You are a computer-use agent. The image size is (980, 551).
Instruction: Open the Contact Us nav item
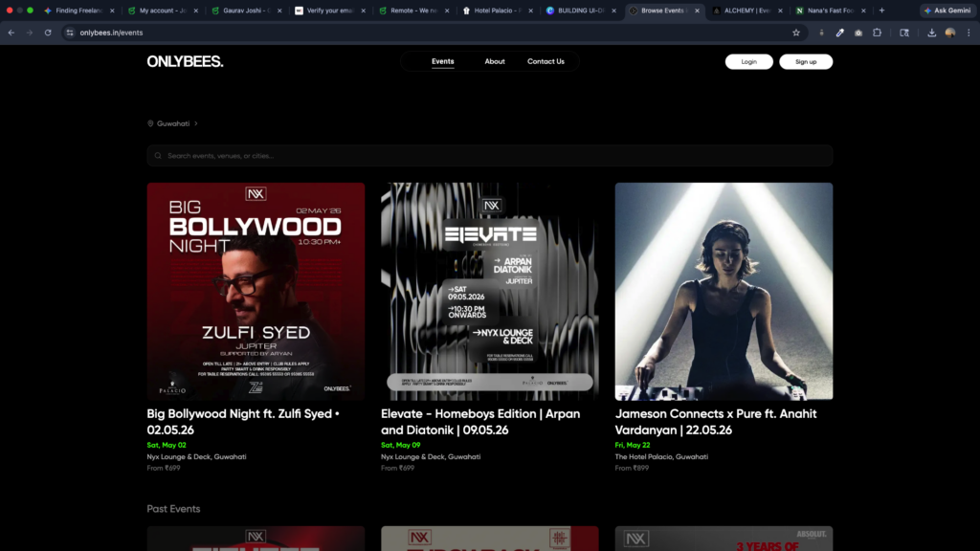tap(546, 61)
